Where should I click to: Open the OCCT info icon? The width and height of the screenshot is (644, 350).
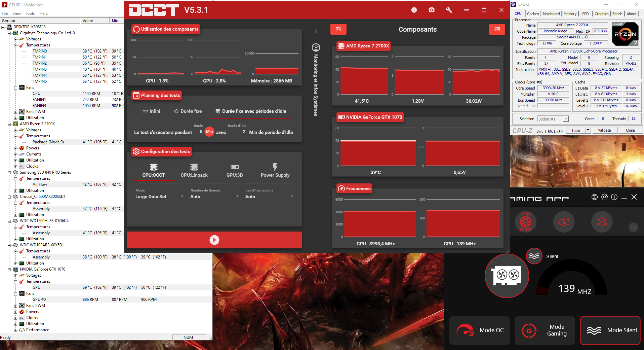414,10
